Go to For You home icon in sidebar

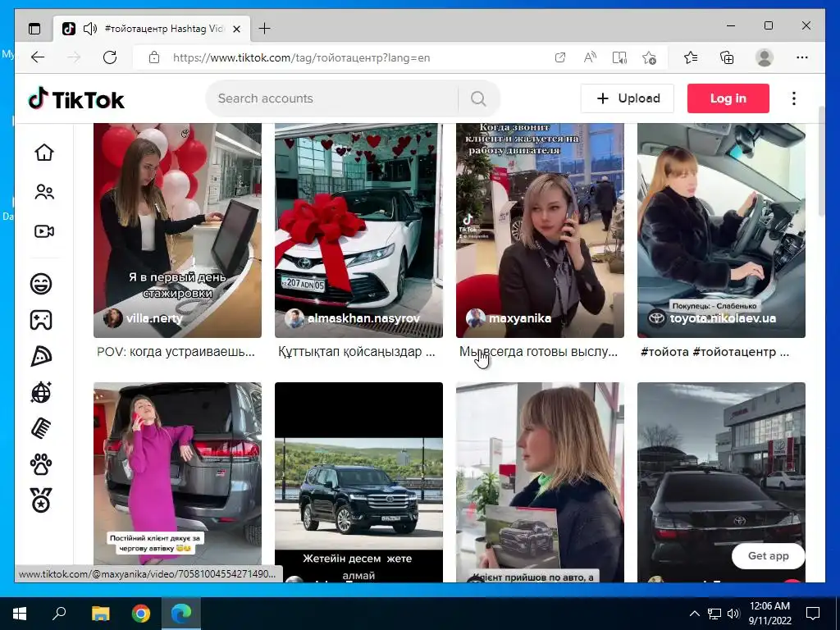click(44, 152)
